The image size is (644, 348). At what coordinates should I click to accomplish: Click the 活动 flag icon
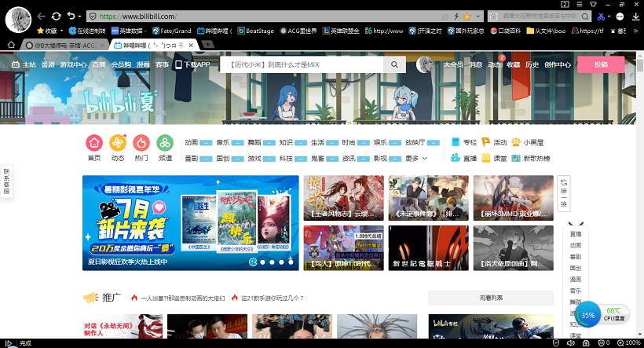pos(485,142)
